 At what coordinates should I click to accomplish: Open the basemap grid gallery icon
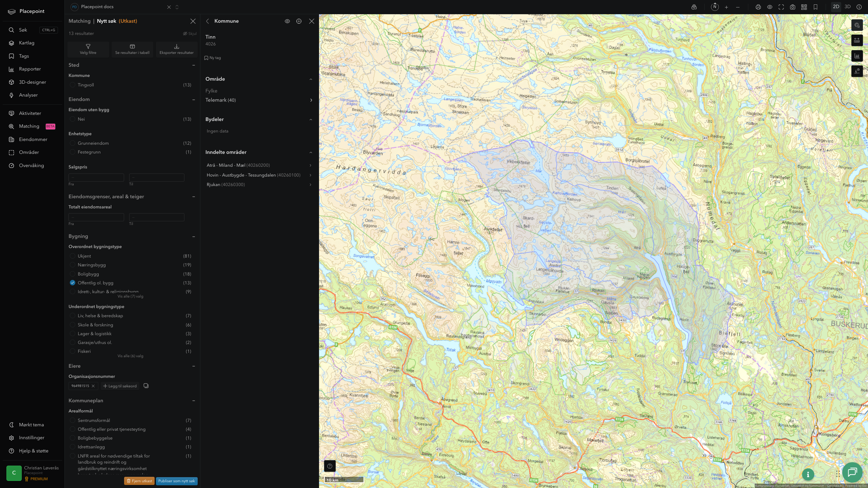pos(804,7)
